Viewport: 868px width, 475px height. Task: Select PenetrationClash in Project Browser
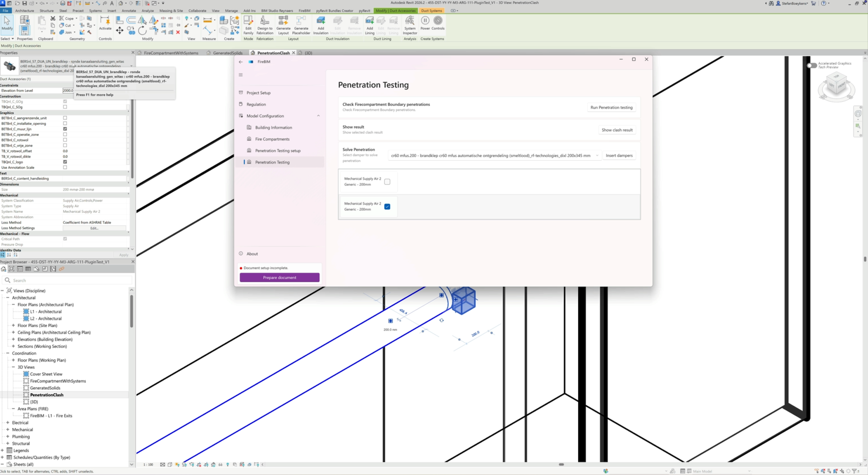[47, 395]
